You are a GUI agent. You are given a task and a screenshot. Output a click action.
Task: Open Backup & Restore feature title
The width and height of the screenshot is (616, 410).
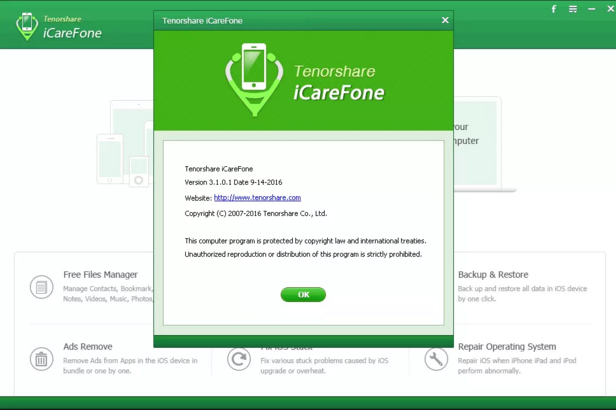(x=493, y=275)
